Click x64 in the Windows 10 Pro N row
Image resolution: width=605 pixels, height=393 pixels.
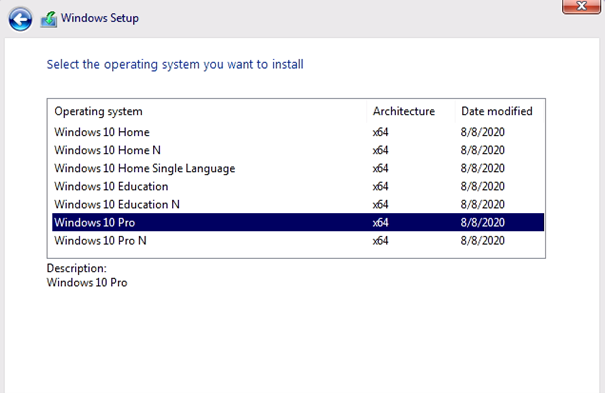click(380, 241)
